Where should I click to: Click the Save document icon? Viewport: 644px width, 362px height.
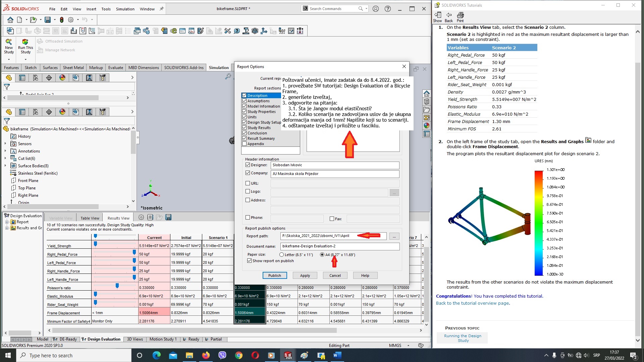[48, 20]
